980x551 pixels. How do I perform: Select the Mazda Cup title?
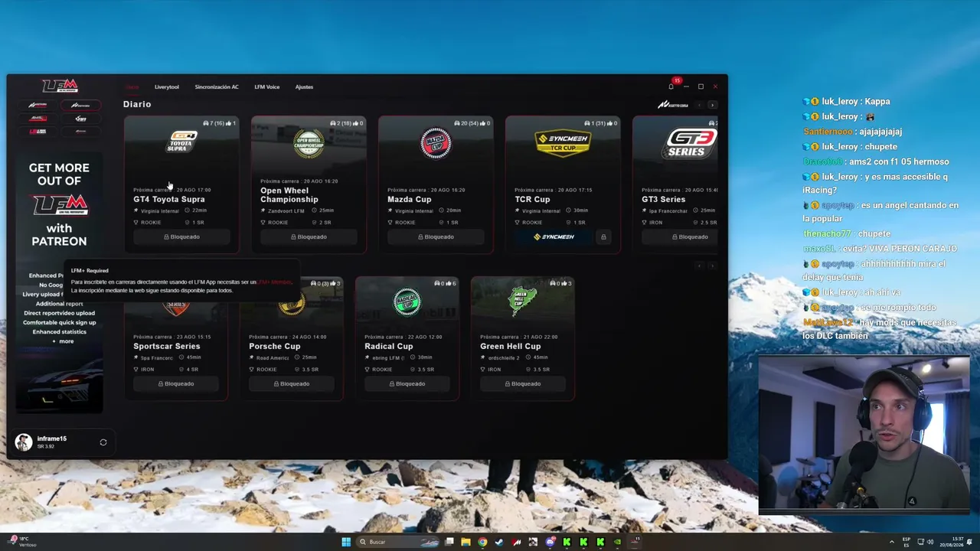coord(410,199)
